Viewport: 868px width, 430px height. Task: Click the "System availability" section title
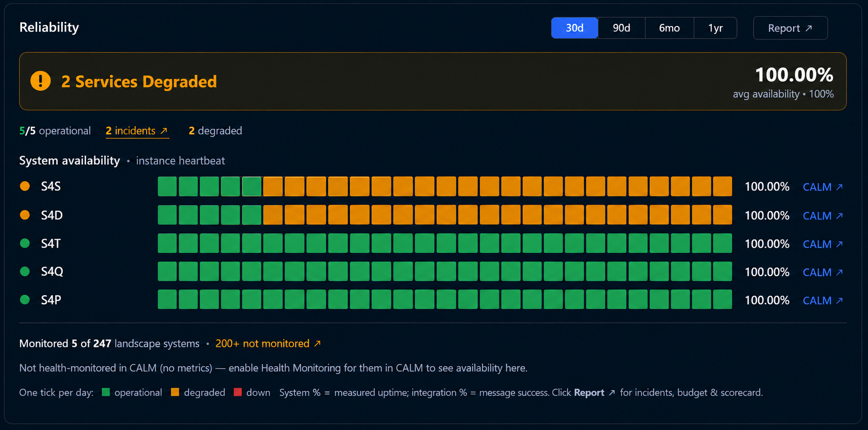70,160
